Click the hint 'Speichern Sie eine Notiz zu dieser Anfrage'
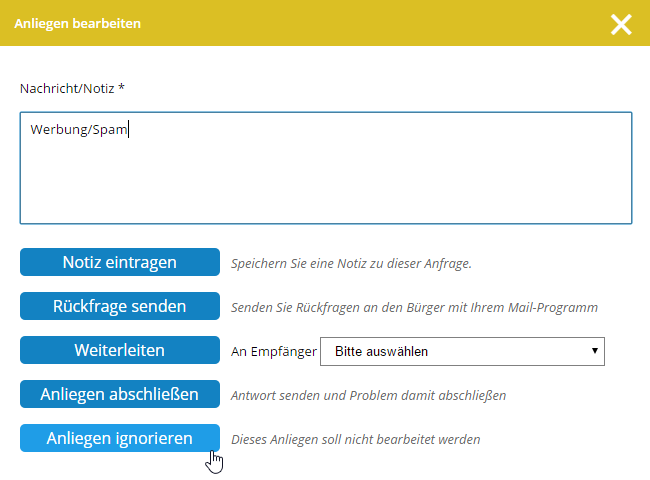The image size is (650, 480). point(351,264)
